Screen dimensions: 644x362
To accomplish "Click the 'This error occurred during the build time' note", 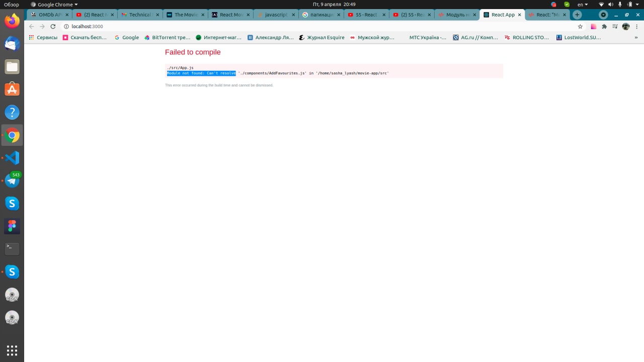I will (219, 85).
